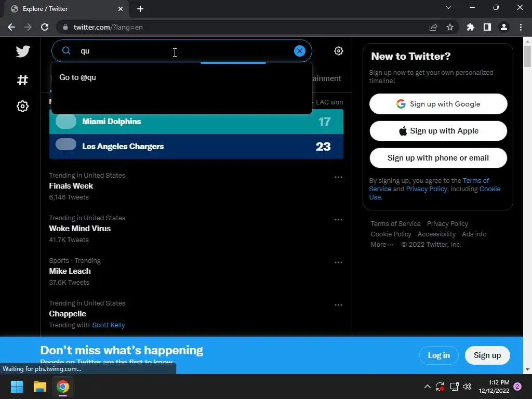This screenshot has height=399, width=532.
Task: Open the Mike Leach trend
Action: pyautogui.click(x=70, y=271)
